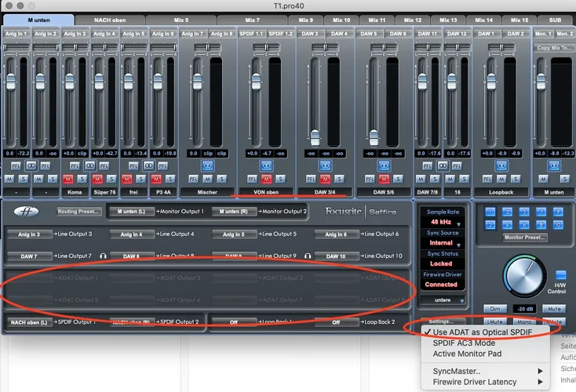Enable PFL on the DAW 3/4 channel
576x392 pixels.
(x=311, y=179)
